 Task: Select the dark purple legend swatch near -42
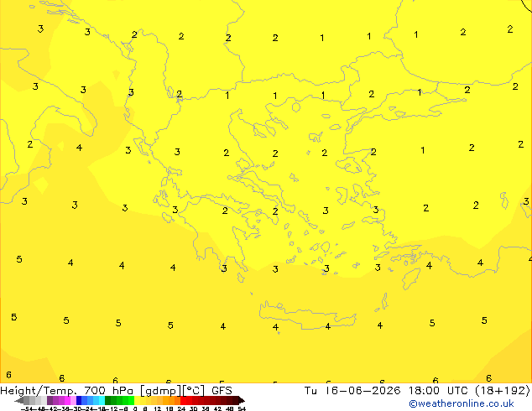click(50, 400)
